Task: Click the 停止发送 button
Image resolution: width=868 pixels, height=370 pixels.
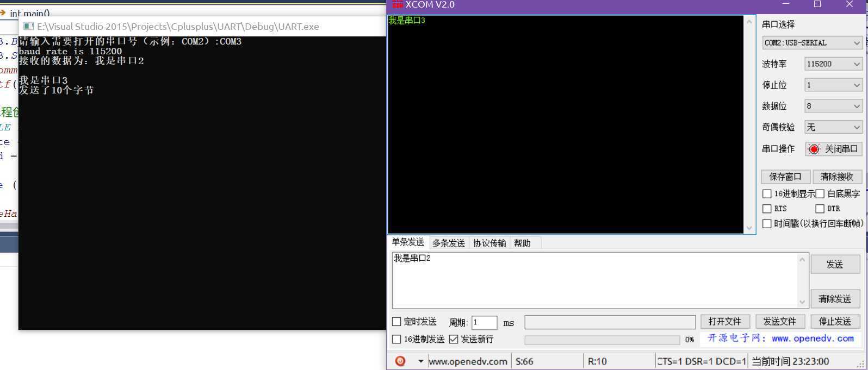Action: point(835,321)
